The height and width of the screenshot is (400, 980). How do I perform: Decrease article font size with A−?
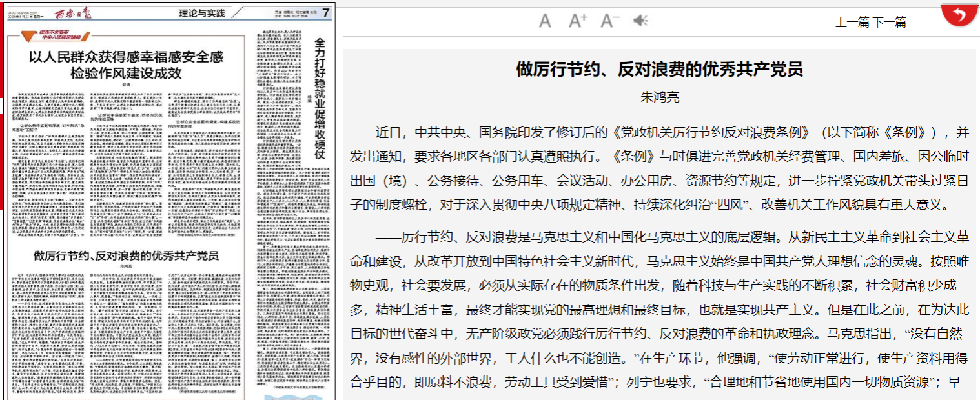click(609, 21)
